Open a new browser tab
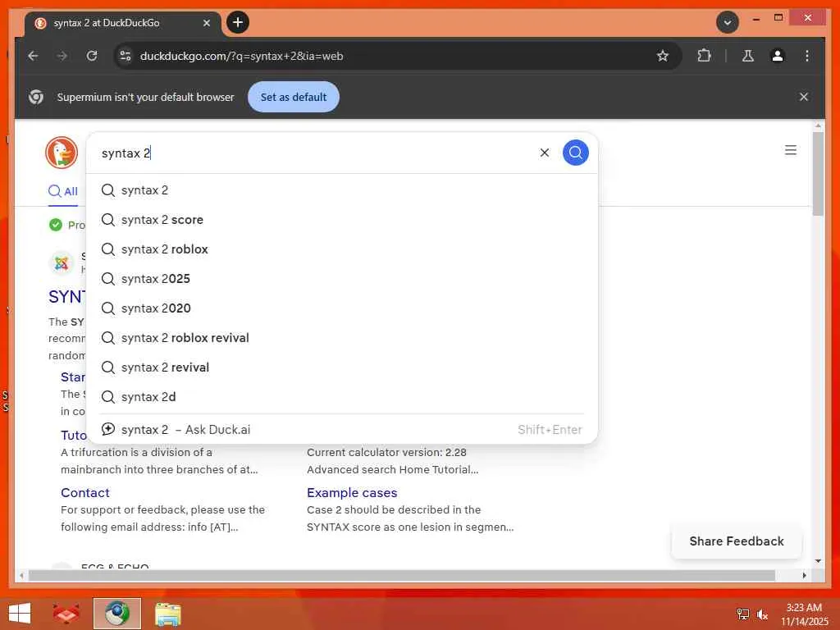840x630 pixels. pos(238,22)
